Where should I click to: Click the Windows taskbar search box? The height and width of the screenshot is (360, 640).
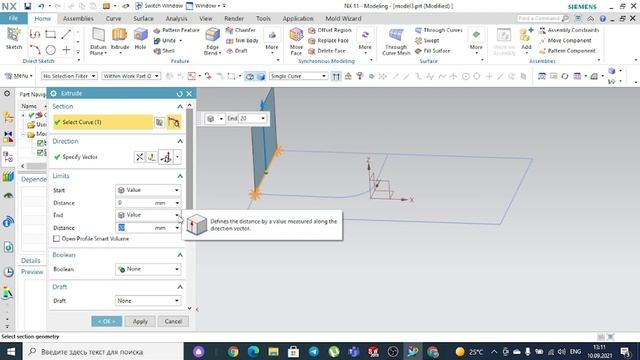pyautogui.click(x=103, y=351)
